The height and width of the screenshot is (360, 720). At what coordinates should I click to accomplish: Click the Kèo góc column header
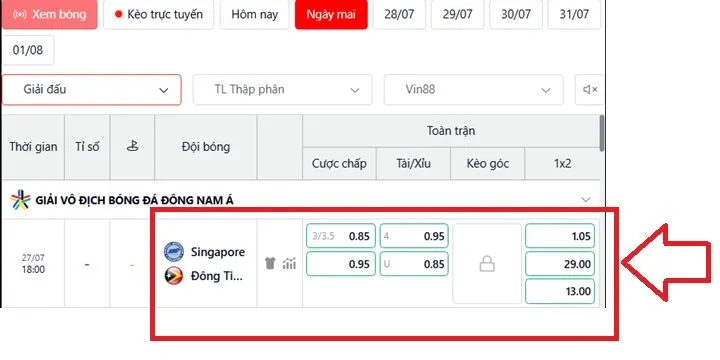488,163
